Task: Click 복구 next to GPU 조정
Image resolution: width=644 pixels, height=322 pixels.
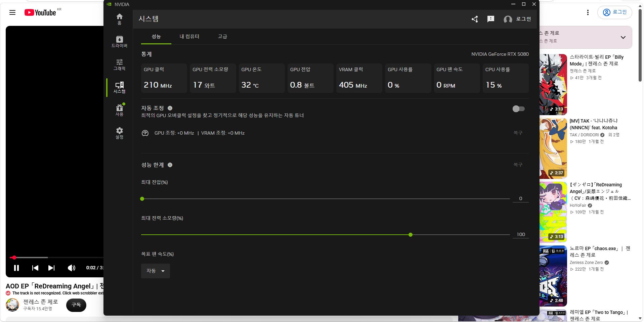Action: (518, 133)
